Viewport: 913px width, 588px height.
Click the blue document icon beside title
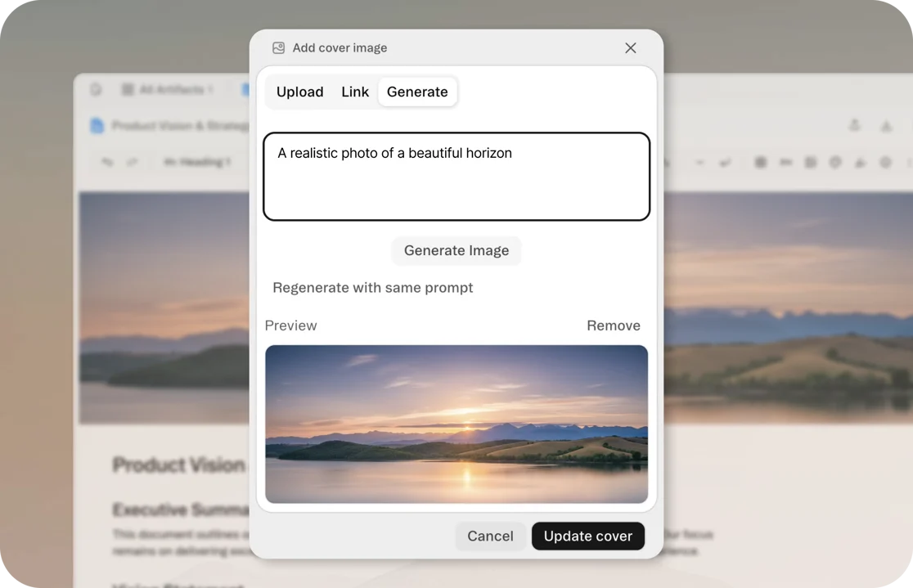(x=97, y=126)
